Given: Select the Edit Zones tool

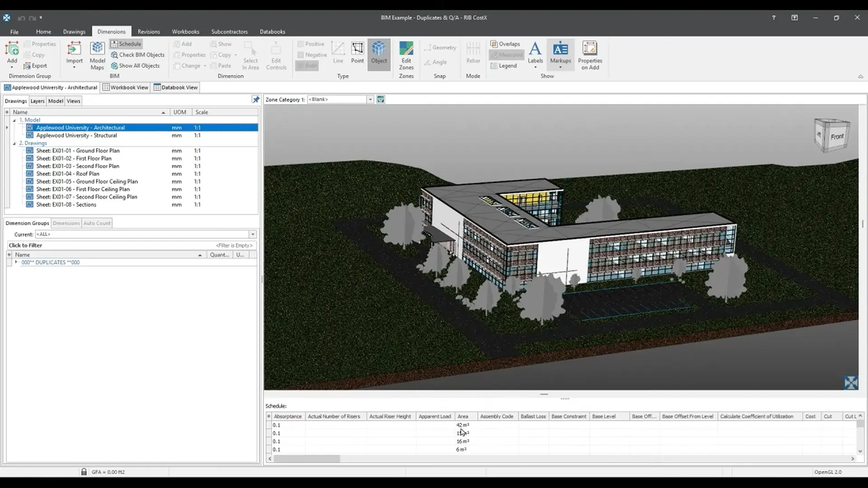Looking at the screenshot, I should (x=406, y=55).
